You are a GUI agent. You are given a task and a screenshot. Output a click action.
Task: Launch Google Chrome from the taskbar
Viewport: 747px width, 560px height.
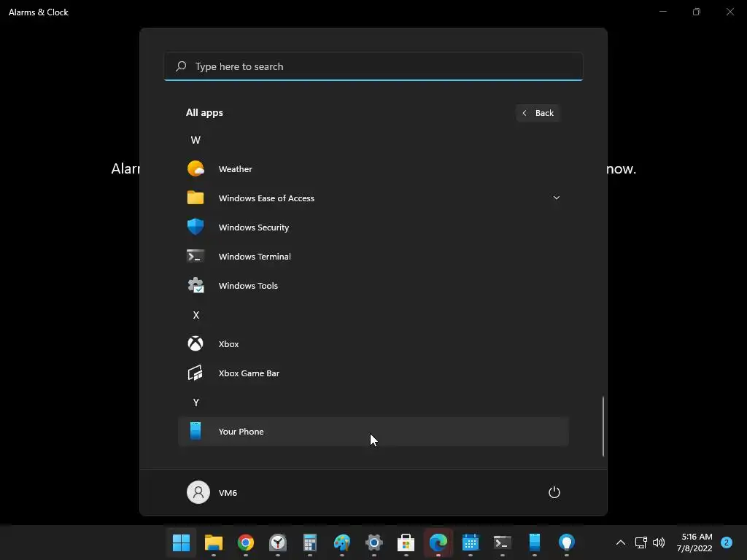coord(245,542)
